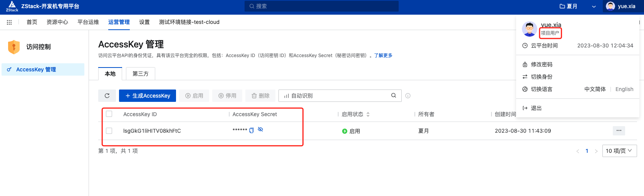
Task: Choose 修改密码 in the user menu
Action: click(x=542, y=64)
